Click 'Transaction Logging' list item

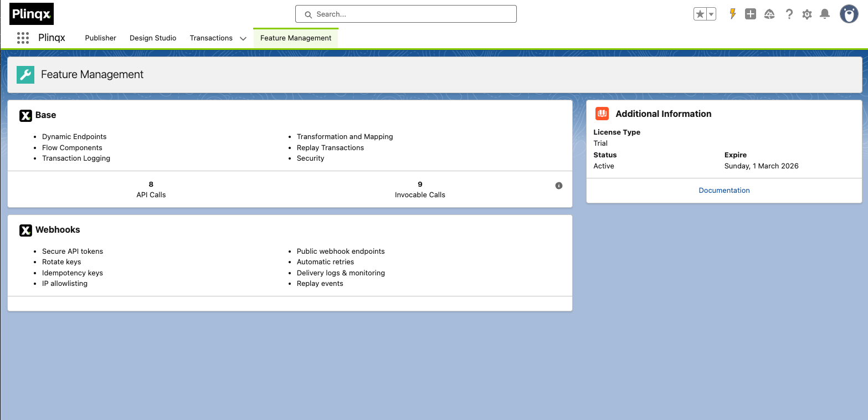[76, 158]
